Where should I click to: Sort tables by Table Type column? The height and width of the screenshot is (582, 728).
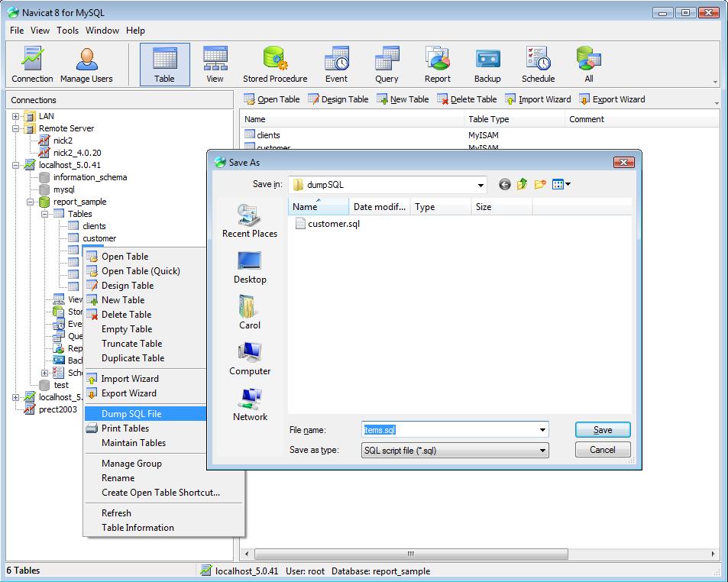(x=514, y=119)
